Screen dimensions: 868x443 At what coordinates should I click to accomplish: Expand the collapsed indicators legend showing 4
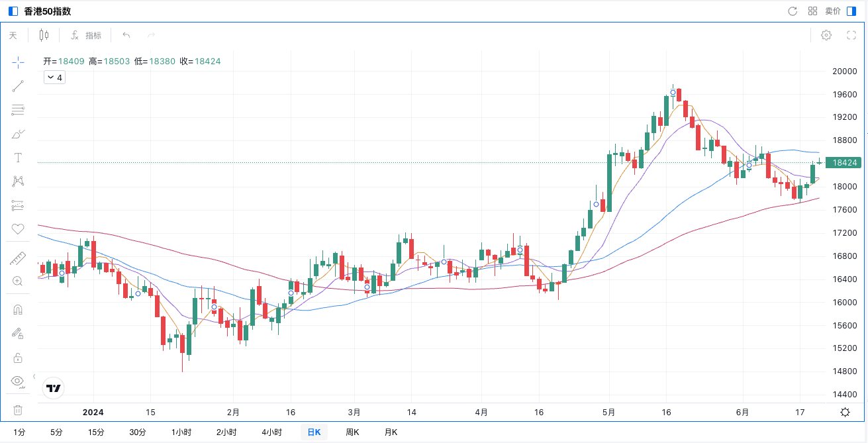[x=54, y=77]
